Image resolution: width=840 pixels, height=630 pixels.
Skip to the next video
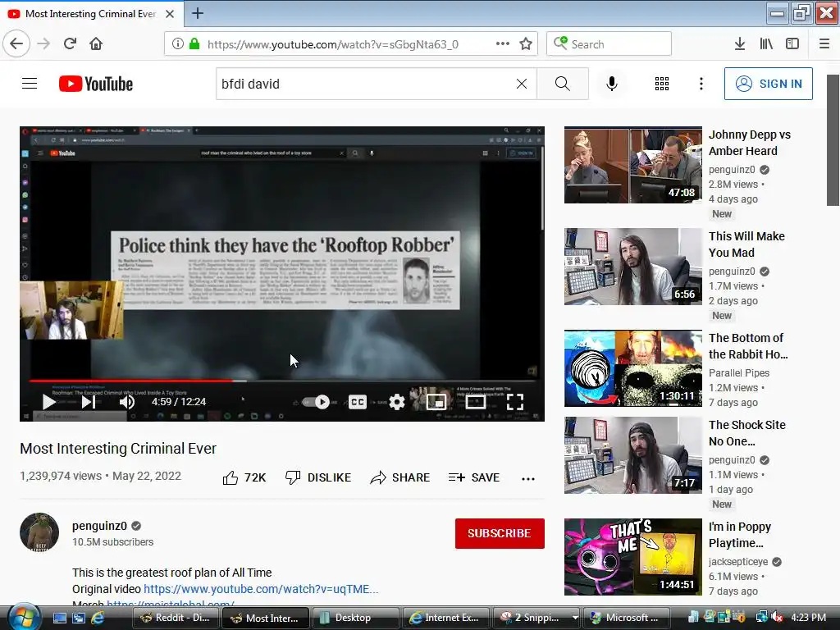click(89, 401)
